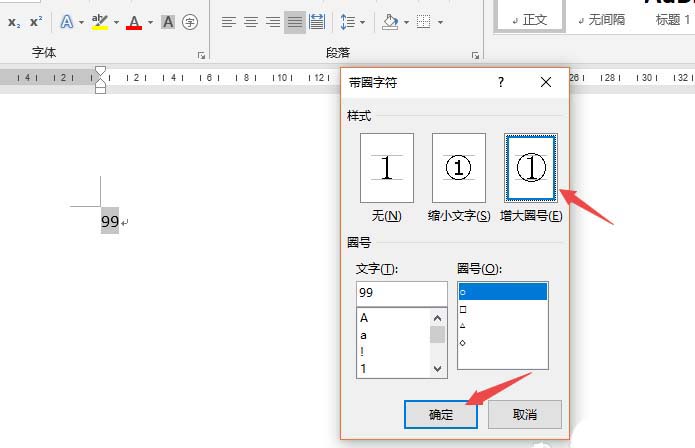Choose 缩小文字(S) style thumbnail

click(459, 168)
